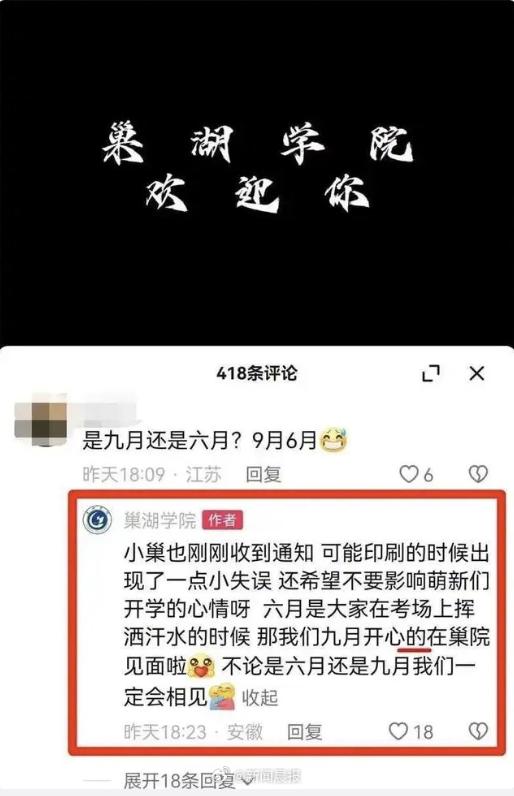This screenshot has width=514, height=796.
Task: Tap the 巢湖学院欢迎你 video area
Action: (x=257, y=173)
